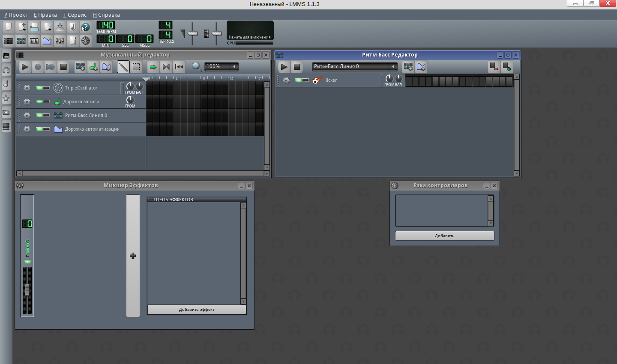The image size is (617, 364).
Task: Open the gear menu of TripleOscillator track
Action: 27,88
